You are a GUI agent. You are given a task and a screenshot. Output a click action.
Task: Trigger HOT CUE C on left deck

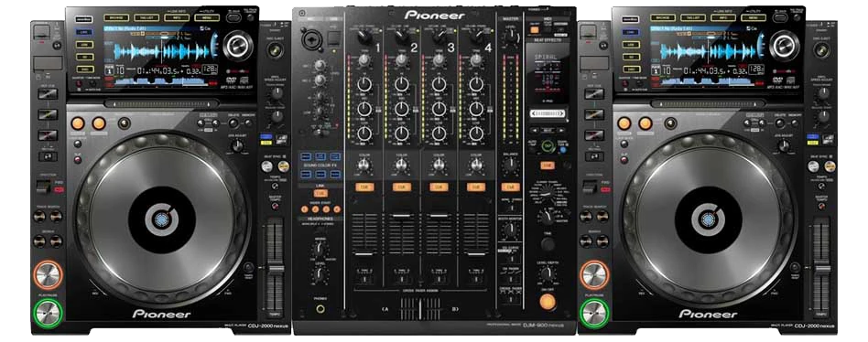coord(48,135)
